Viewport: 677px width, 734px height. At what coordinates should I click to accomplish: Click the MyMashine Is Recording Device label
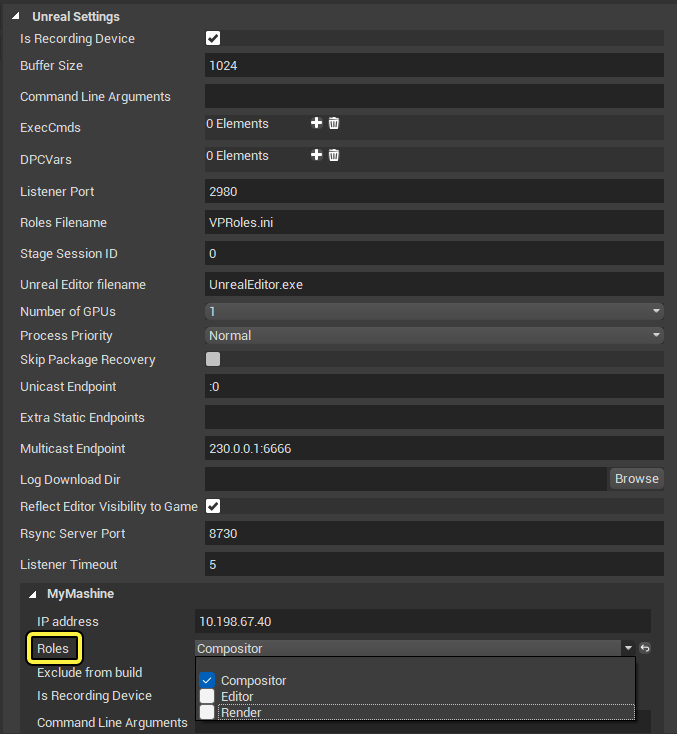click(x=94, y=696)
